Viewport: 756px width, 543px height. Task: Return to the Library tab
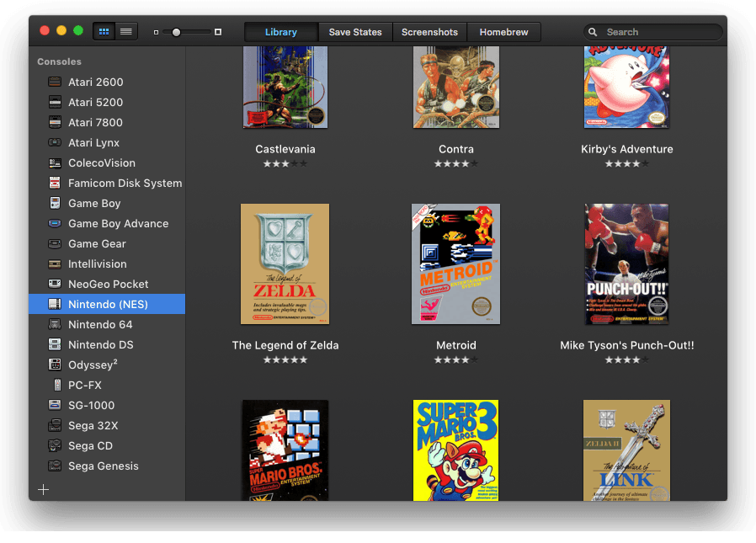click(x=280, y=31)
